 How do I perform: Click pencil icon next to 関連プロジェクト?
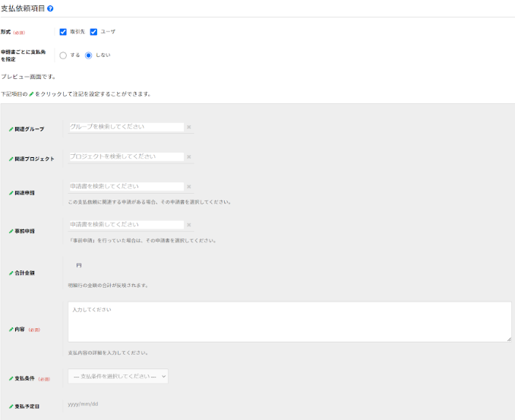tap(11, 159)
